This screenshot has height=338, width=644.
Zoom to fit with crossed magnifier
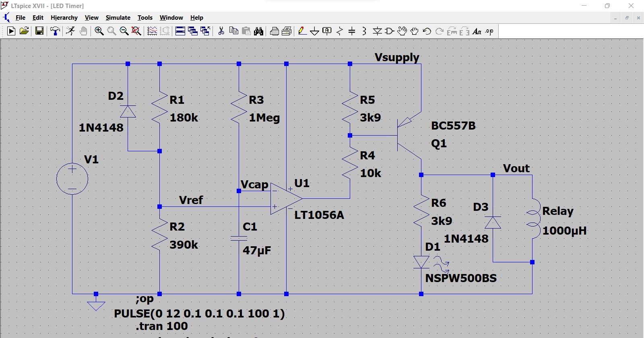136,31
